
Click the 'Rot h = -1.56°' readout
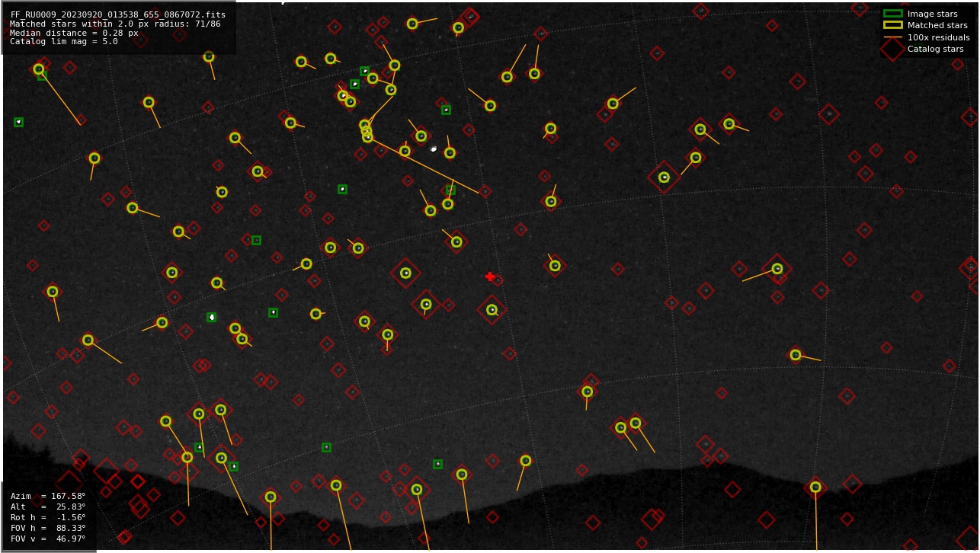coord(48,517)
